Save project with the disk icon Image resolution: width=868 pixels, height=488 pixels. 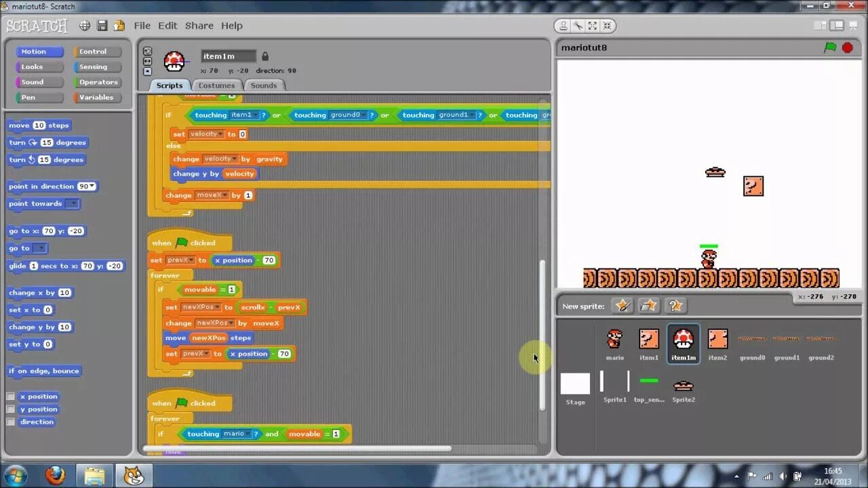coord(102,26)
